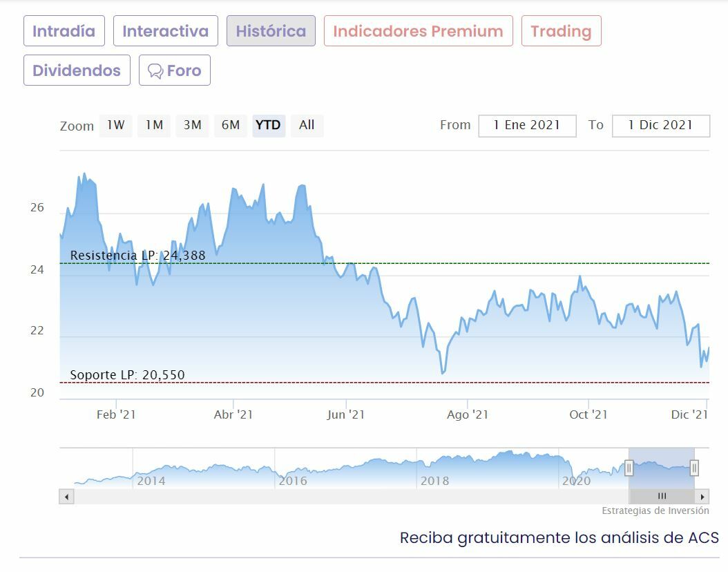728x572 pixels.
Task: Select the YTD zoom button
Action: 268,125
